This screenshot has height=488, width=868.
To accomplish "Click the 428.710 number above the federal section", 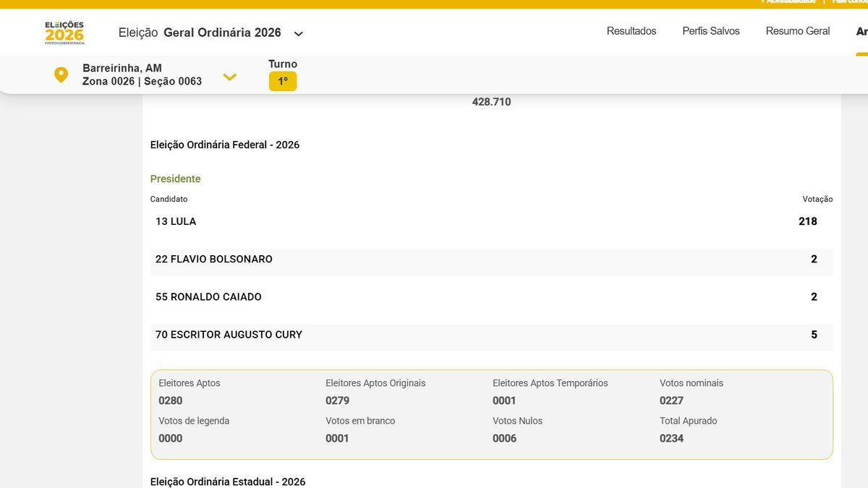I will (492, 102).
